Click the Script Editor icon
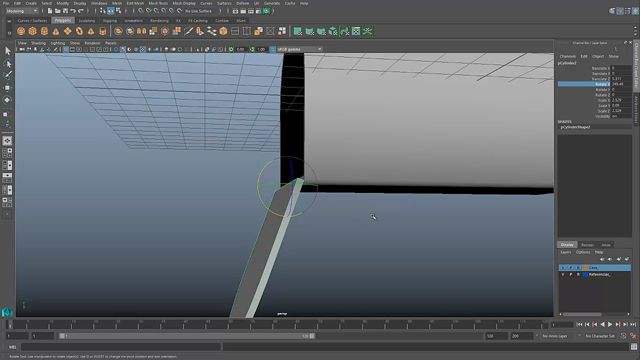The image size is (640, 360). tap(634, 347)
